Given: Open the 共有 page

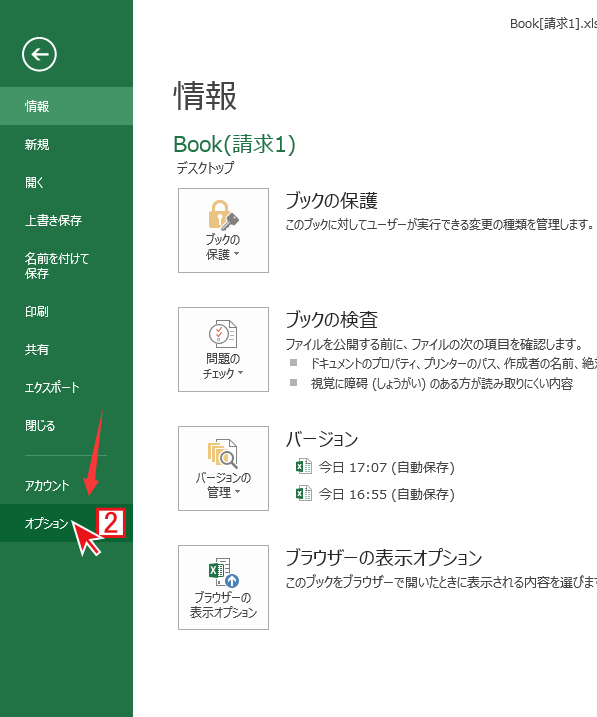Looking at the screenshot, I should click(x=66, y=349).
